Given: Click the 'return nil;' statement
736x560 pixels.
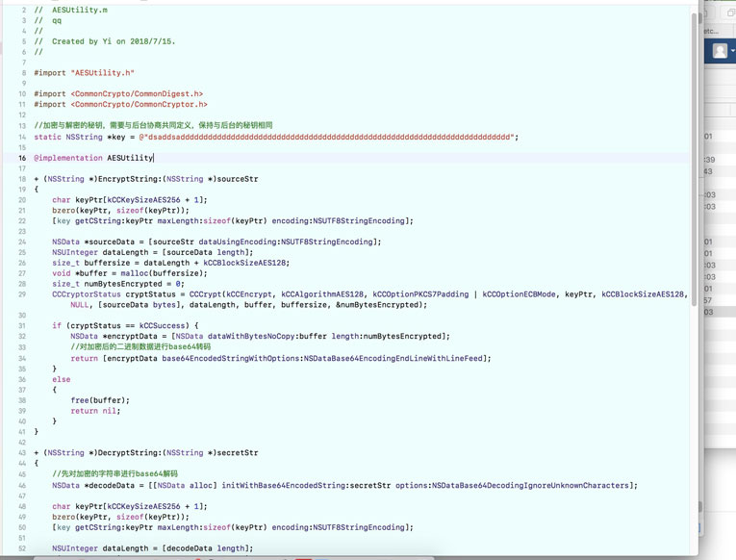Looking at the screenshot, I should pos(95,411).
